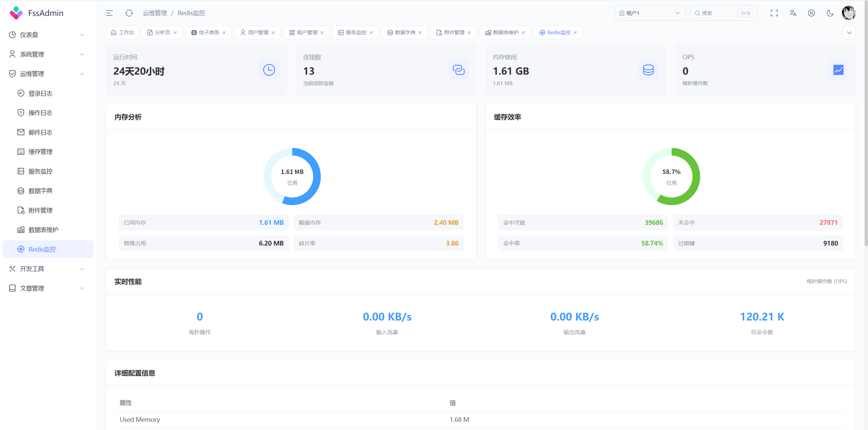
Task: Select 缓存管理 in the sidebar
Action: (40, 152)
